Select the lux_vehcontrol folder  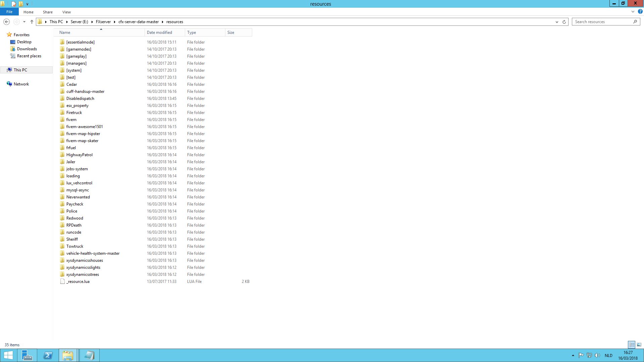[79, 183]
